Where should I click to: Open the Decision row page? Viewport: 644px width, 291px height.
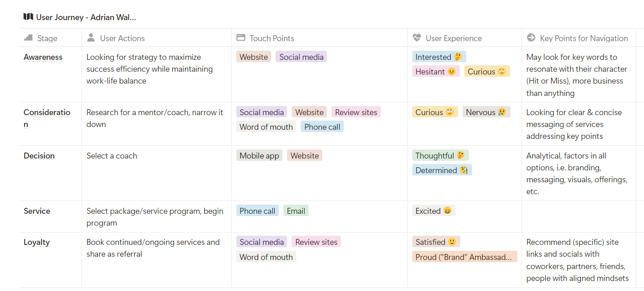(x=39, y=156)
